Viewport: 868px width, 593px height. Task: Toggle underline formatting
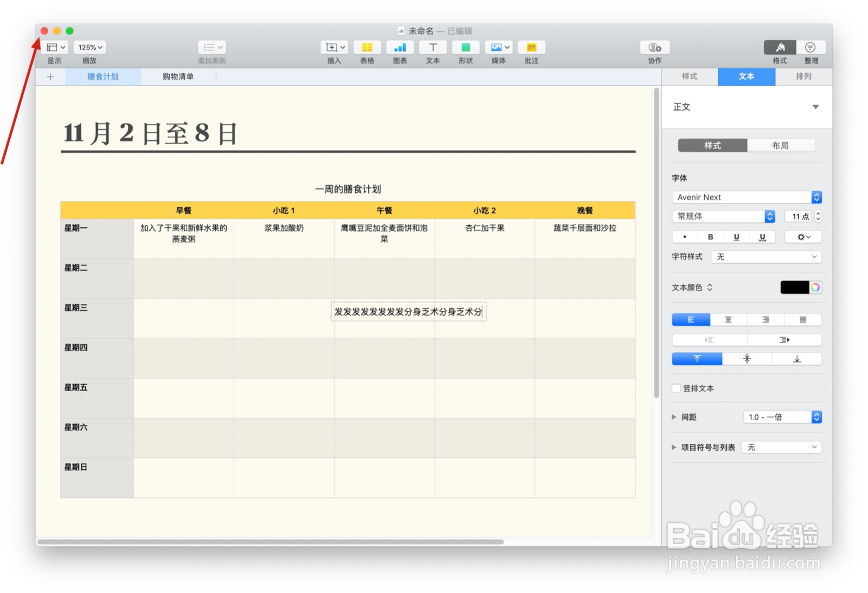736,237
